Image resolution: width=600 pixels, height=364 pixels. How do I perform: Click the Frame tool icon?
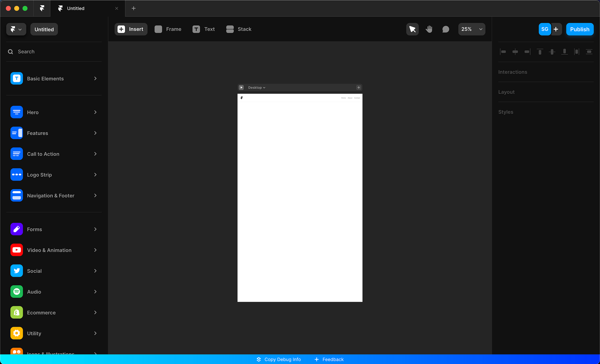pos(158,29)
